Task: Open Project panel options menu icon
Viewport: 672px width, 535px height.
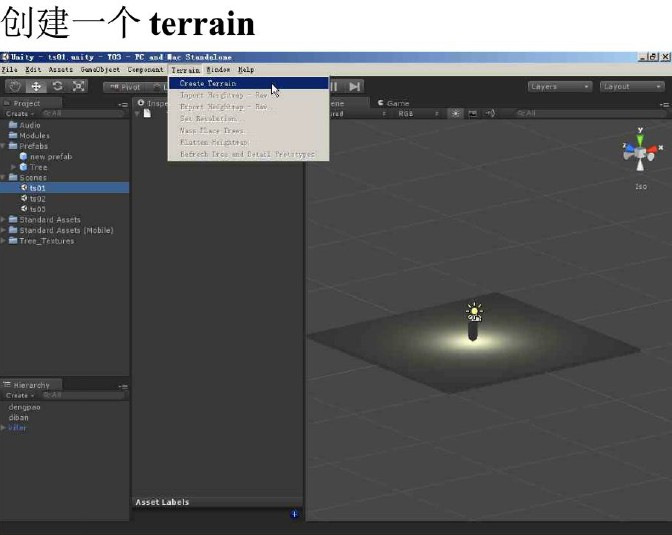Action: pos(123,104)
